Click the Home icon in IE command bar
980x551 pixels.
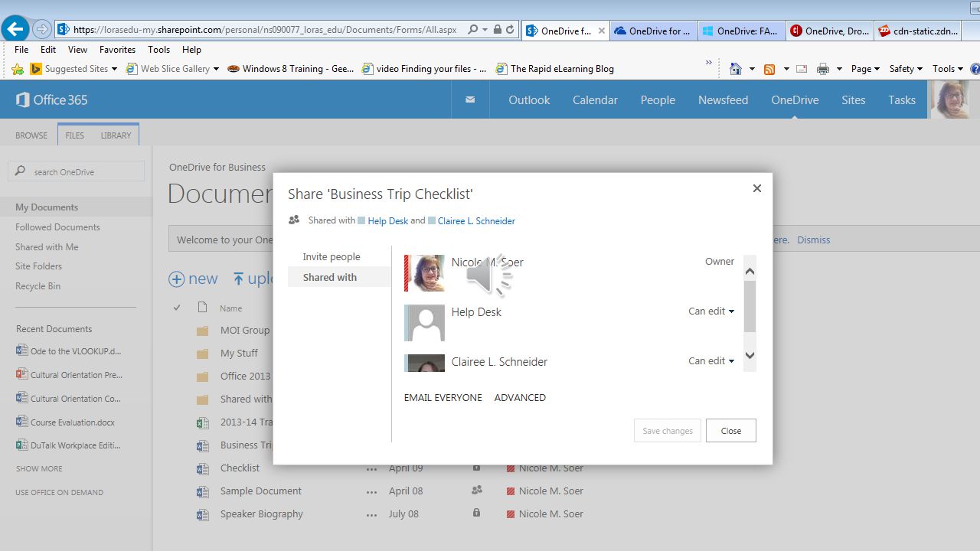coord(736,69)
